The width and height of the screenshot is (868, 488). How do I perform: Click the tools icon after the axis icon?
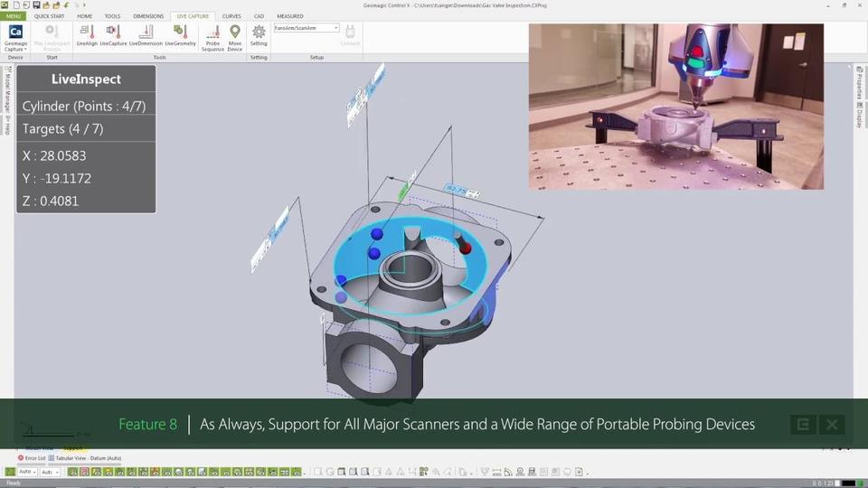(x=424, y=472)
